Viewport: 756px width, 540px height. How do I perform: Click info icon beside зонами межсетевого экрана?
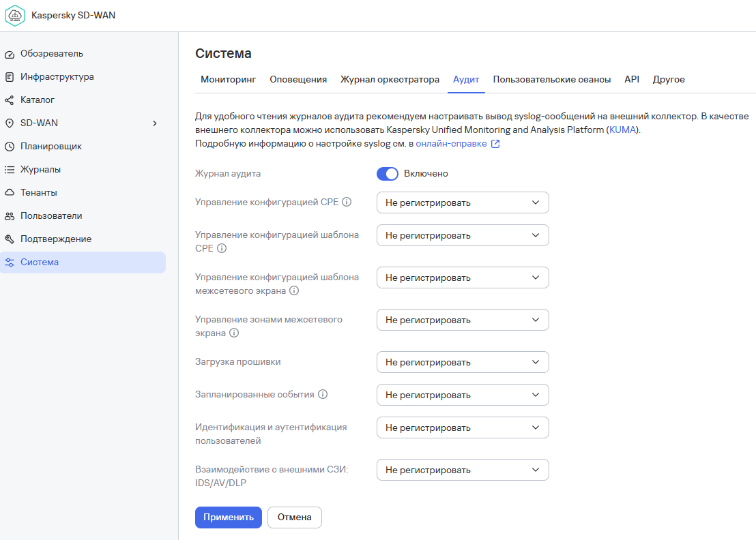coord(234,333)
